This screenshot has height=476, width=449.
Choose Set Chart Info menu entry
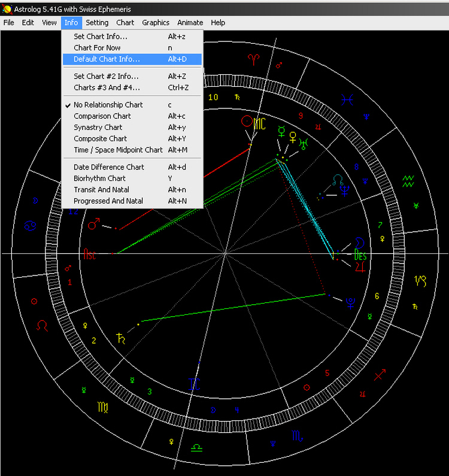point(132,37)
